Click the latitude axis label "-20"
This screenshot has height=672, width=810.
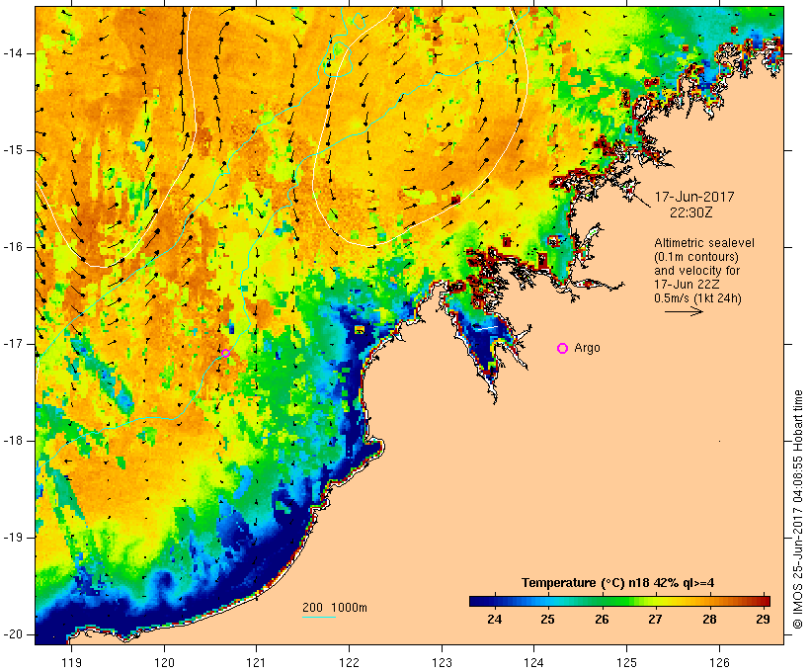[13, 634]
